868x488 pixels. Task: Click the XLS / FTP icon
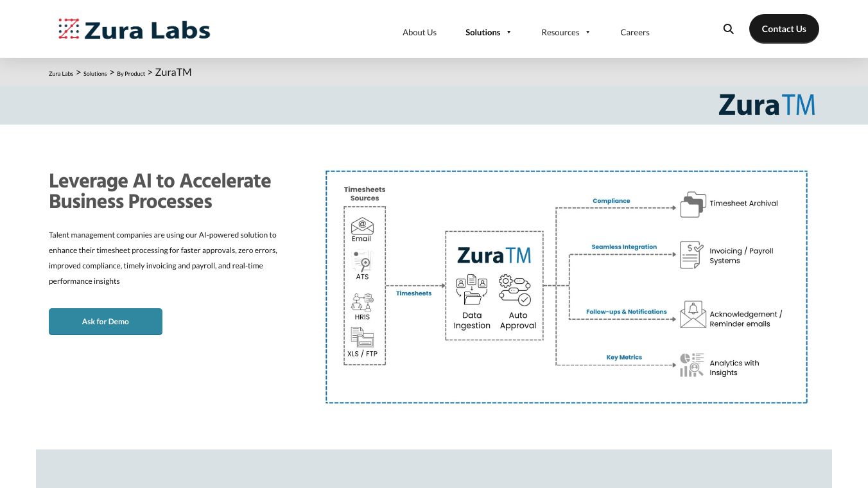[x=362, y=338]
